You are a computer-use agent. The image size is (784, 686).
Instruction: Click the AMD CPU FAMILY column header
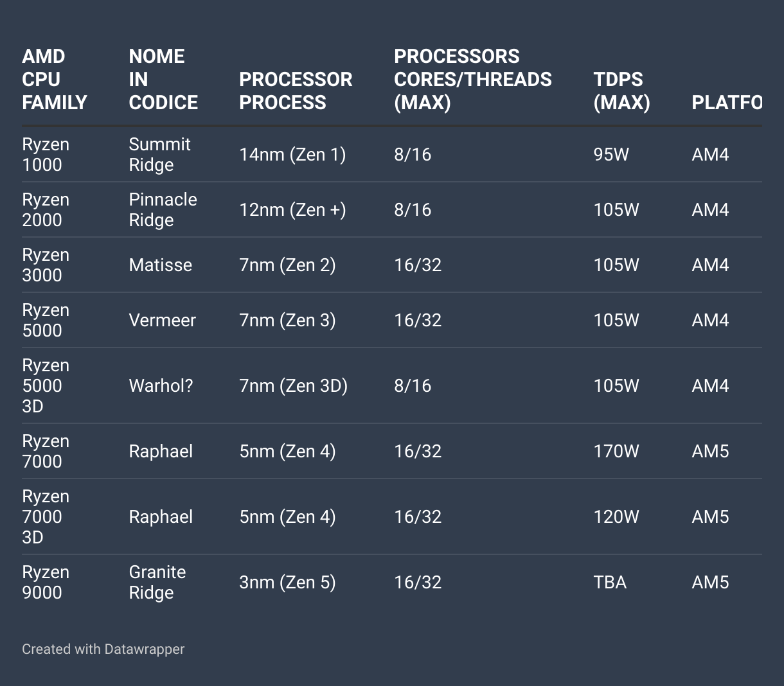click(54, 80)
